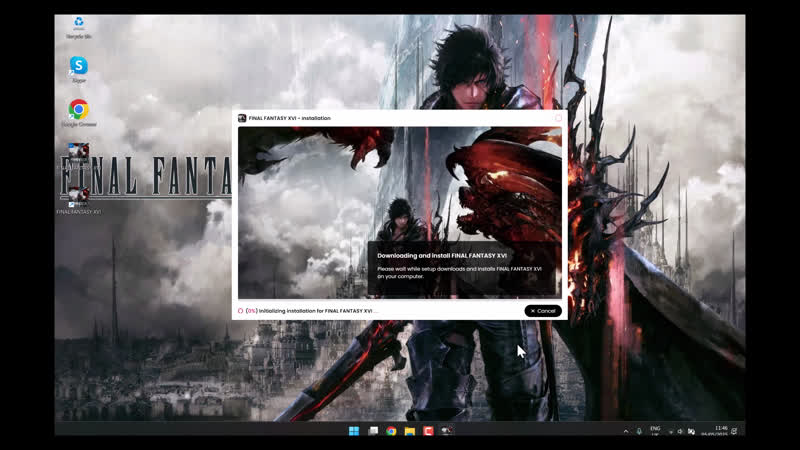Viewport: 800px width, 450px height.
Task: Open the ENG language switcher
Action: (x=655, y=431)
